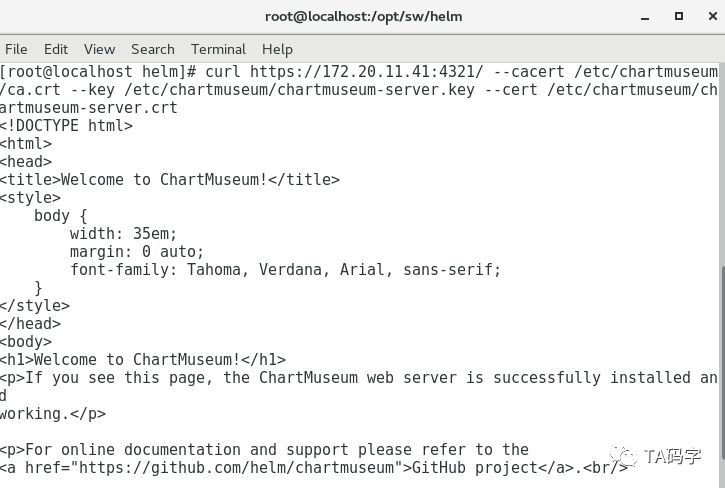The height and width of the screenshot is (488, 725).
Task: Click the font-family Tahoma line
Action: [285, 270]
